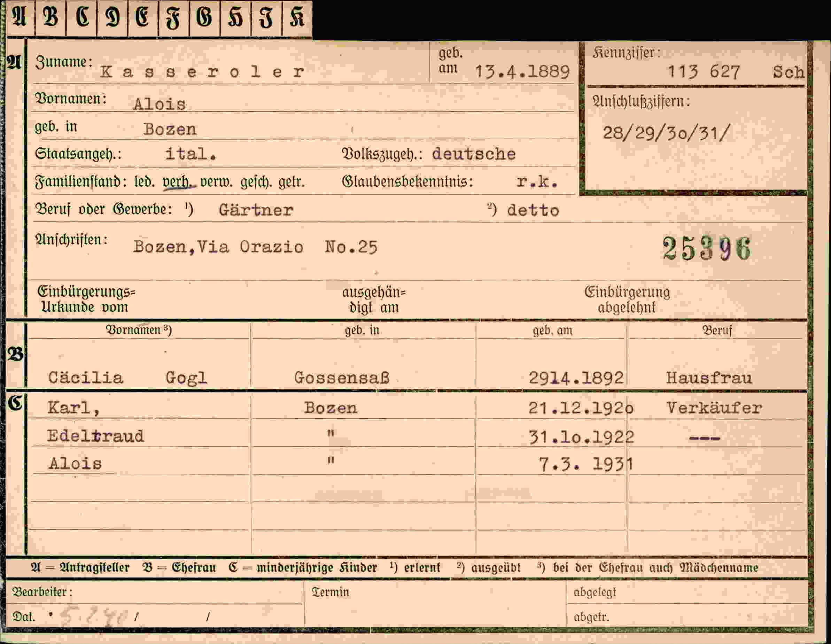This screenshot has width=831, height=644.
Task: Click the occupation Hausfrau
Action: point(709,378)
